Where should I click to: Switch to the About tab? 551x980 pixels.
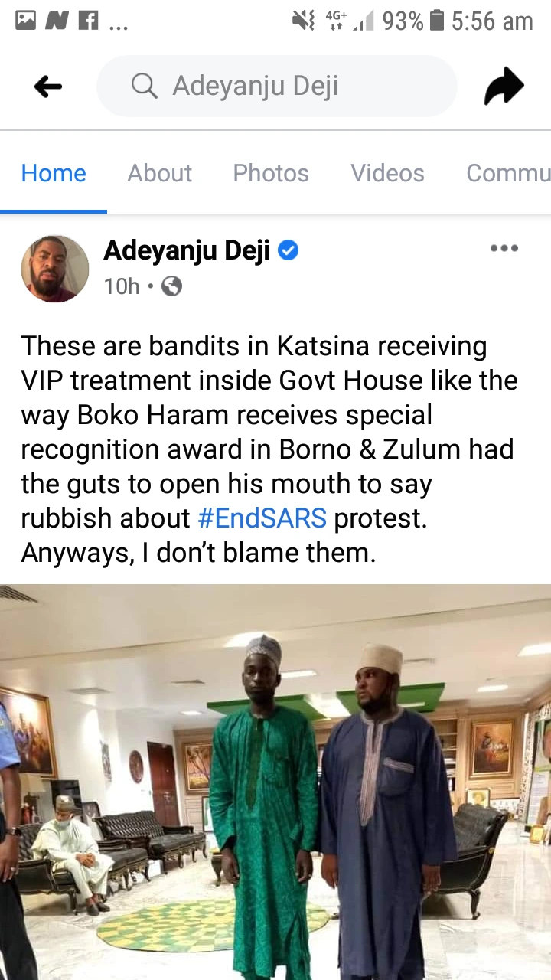pyautogui.click(x=159, y=173)
